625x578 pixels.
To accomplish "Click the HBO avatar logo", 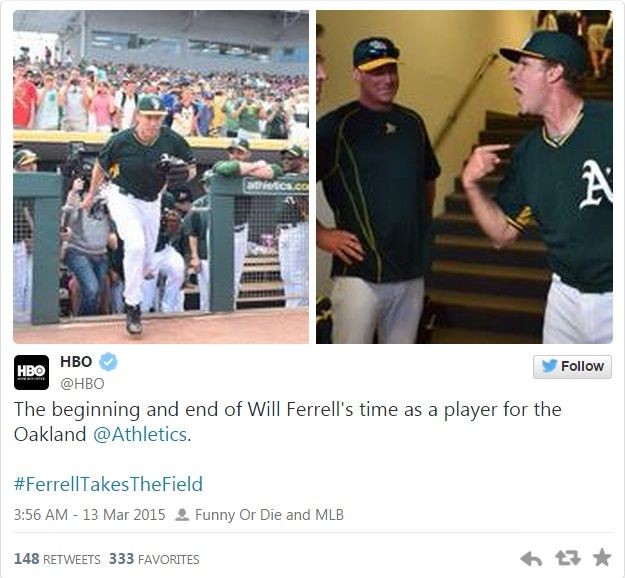I will [31, 372].
